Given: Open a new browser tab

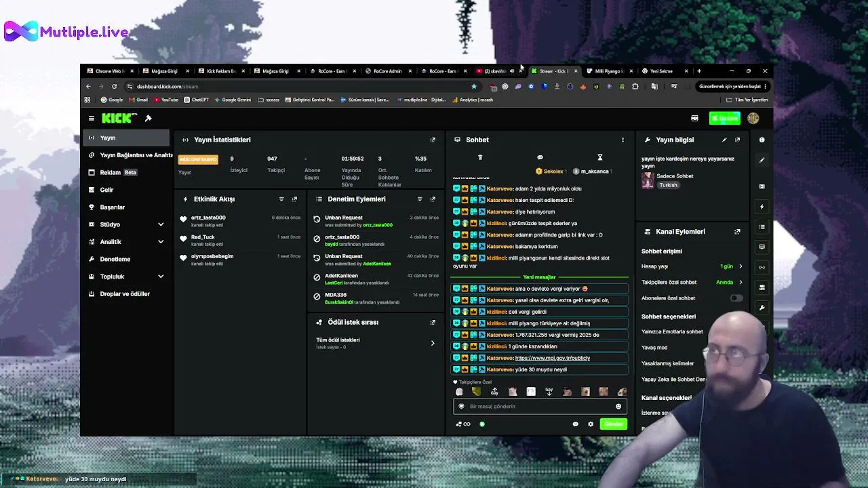Looking at the screenshot, I should point(699,71).
